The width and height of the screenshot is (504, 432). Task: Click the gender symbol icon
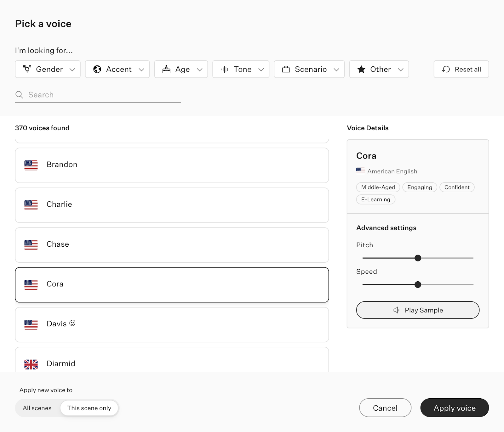[27, 69]
